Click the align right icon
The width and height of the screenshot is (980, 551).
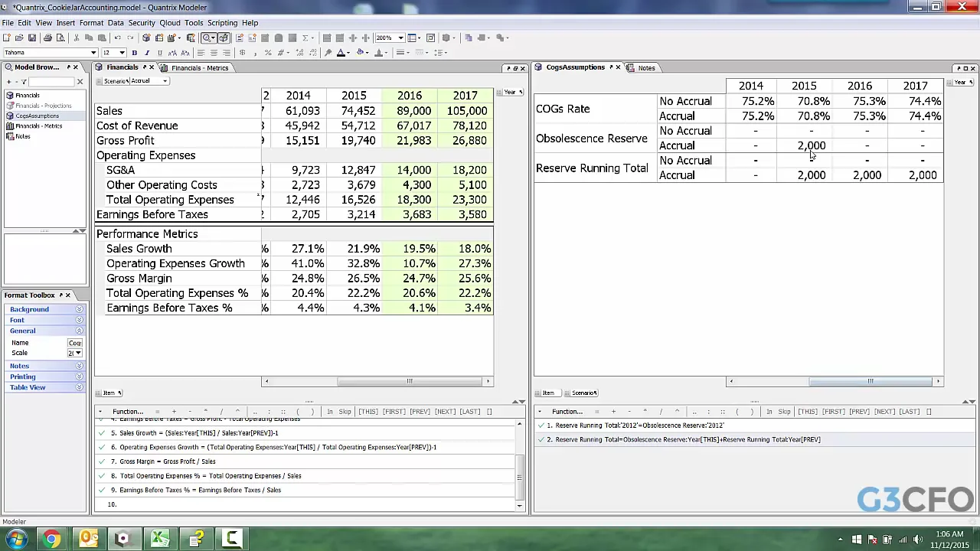(x=227, y=53)
